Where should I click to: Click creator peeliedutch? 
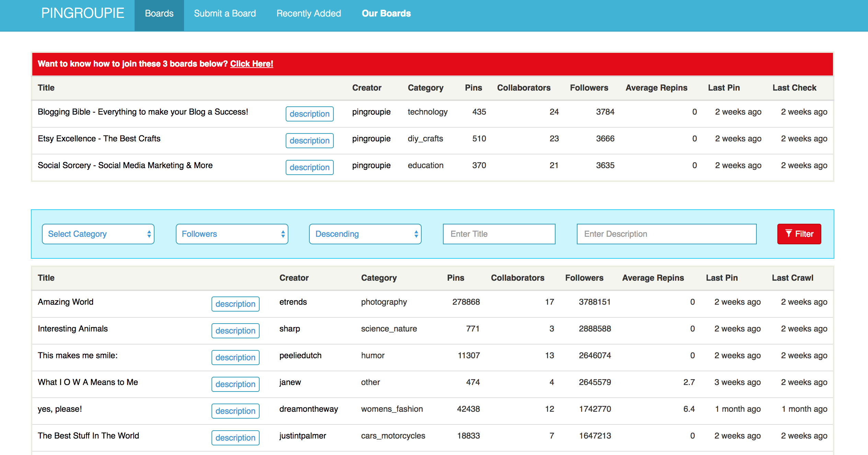(300, 355)
